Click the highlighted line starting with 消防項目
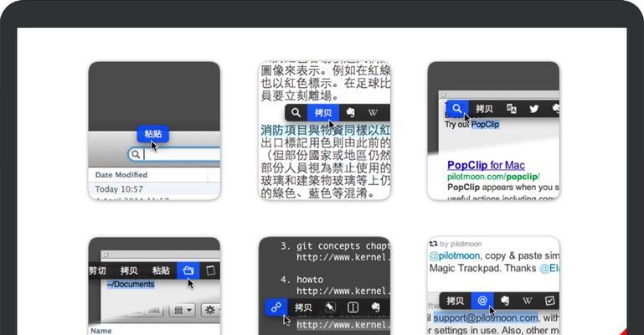Viewport: 644px width, 335px height. [x=325, y=131]
